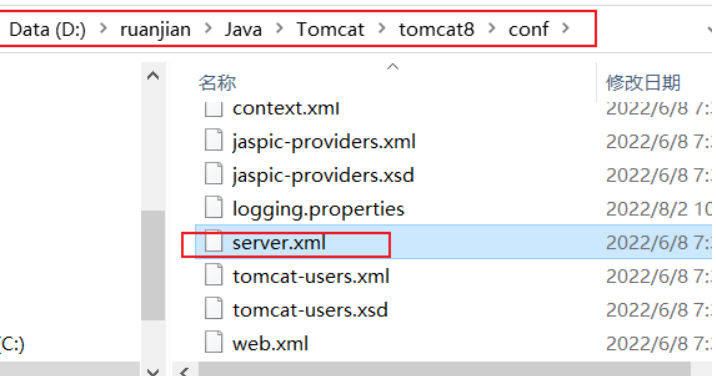Expand chevron after conf breadcrumb

coord(565,29)
